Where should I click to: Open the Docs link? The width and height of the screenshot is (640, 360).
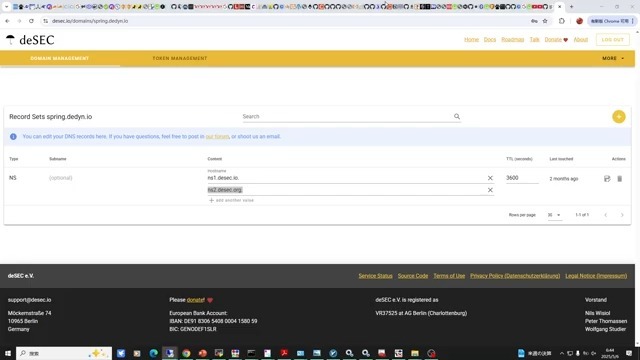tap(490, 40)
